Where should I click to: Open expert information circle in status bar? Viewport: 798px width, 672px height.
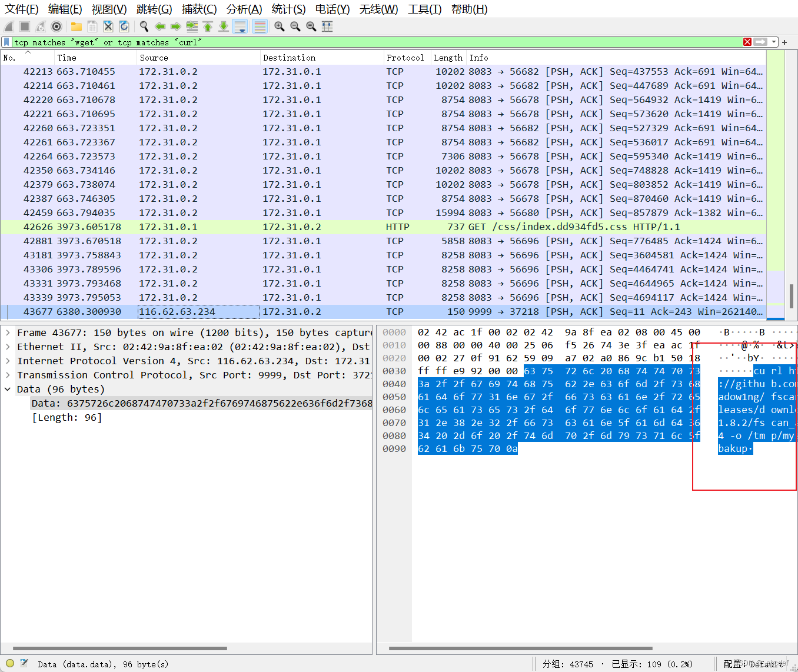[x=10, y=663]
